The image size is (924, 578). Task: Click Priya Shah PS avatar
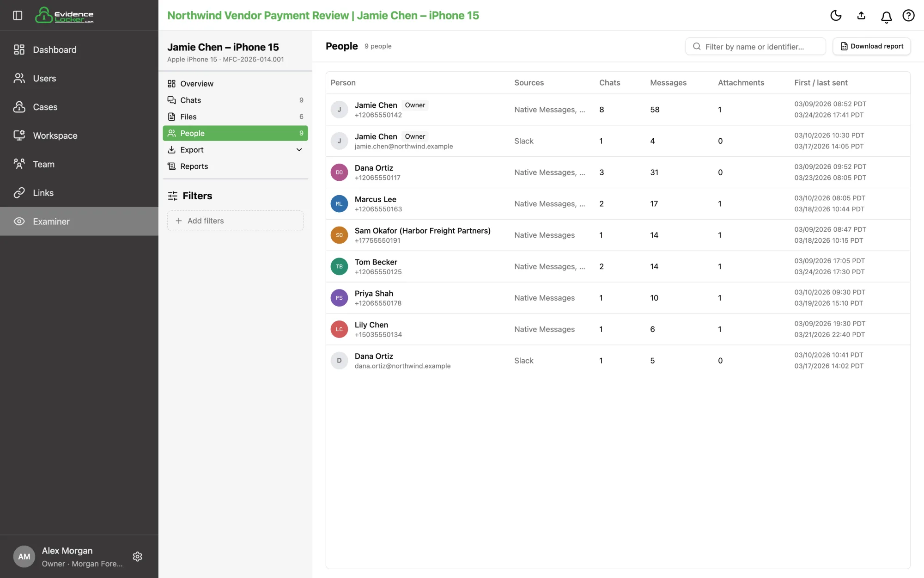point(339,298)
